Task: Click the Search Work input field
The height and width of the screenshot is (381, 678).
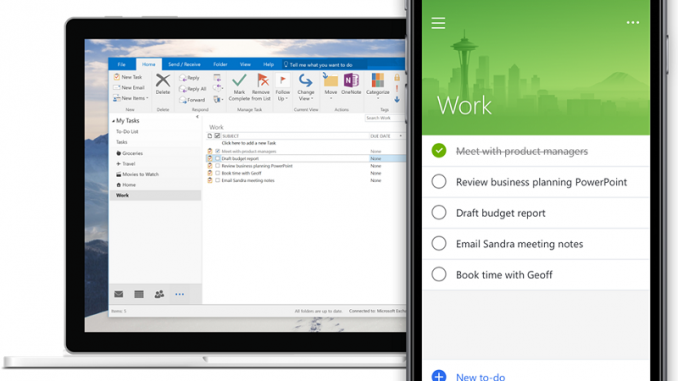Action: tap(384, 118)
